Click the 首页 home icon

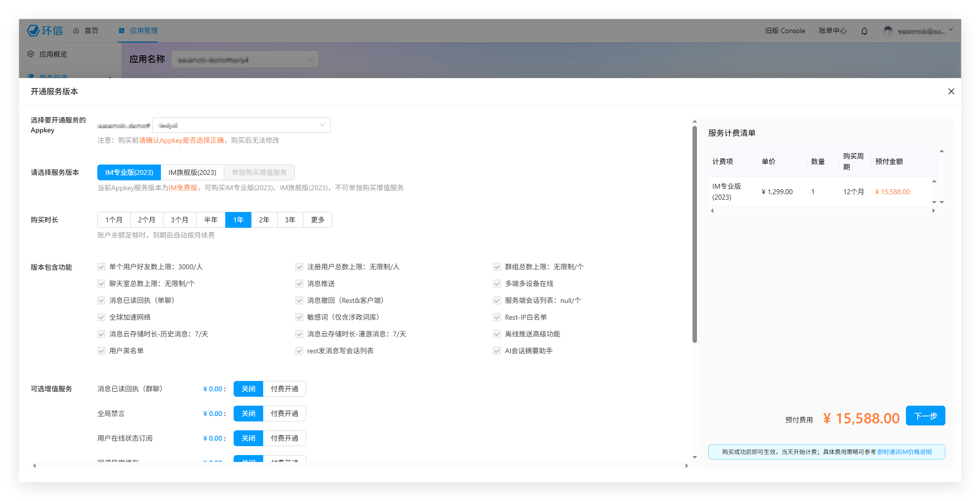coord(76,31)
